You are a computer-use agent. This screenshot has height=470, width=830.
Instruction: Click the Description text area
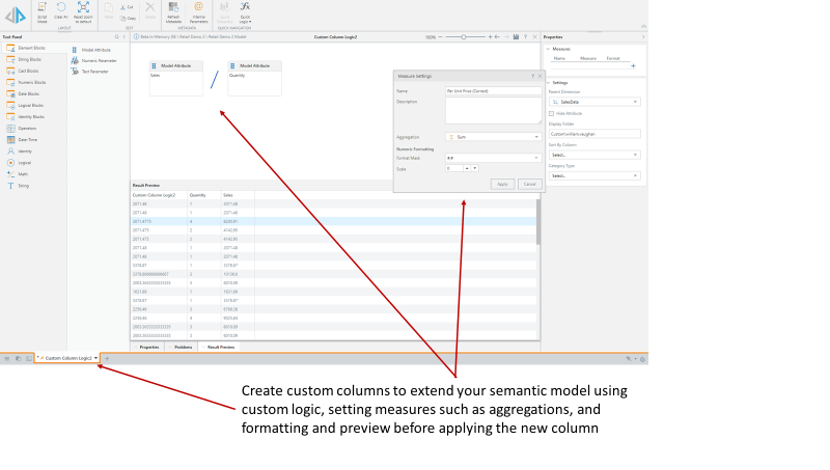tap(493, 111)
